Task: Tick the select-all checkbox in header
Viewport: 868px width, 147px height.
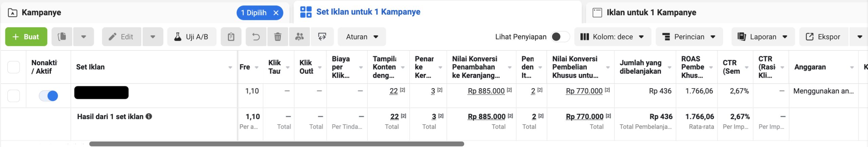Action: point(14,67)
